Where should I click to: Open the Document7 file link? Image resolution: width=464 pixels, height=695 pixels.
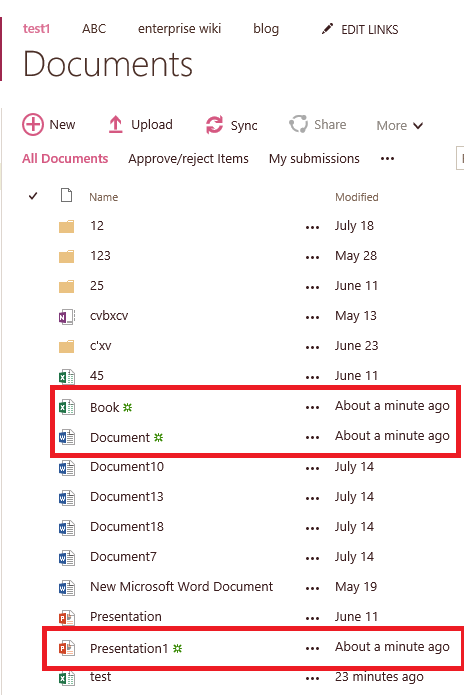[x=123, y=556]
